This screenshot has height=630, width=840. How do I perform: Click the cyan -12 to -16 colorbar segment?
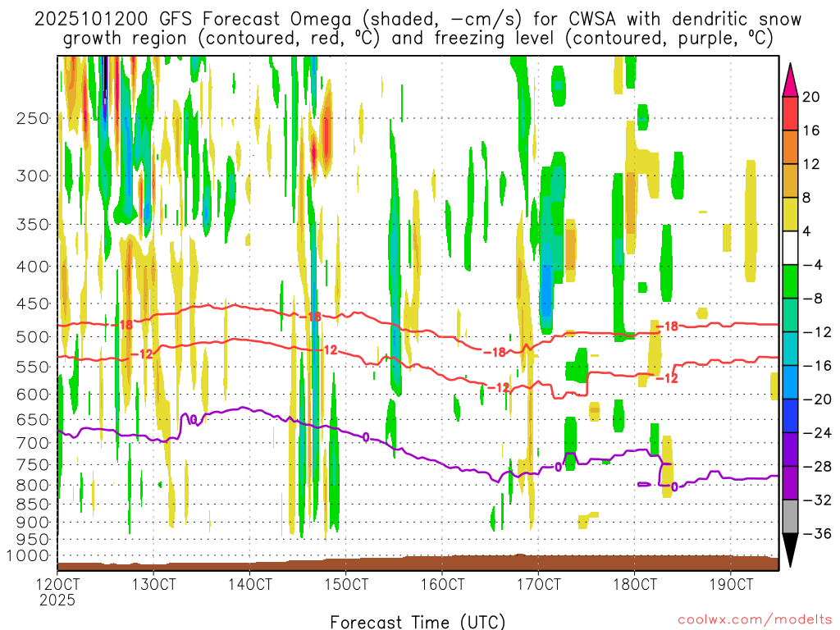(x=790, y=349)
